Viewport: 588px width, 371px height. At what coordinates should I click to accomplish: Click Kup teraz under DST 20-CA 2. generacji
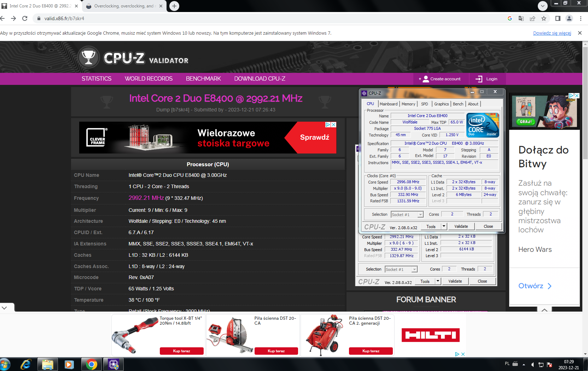[x=371, y=351]
